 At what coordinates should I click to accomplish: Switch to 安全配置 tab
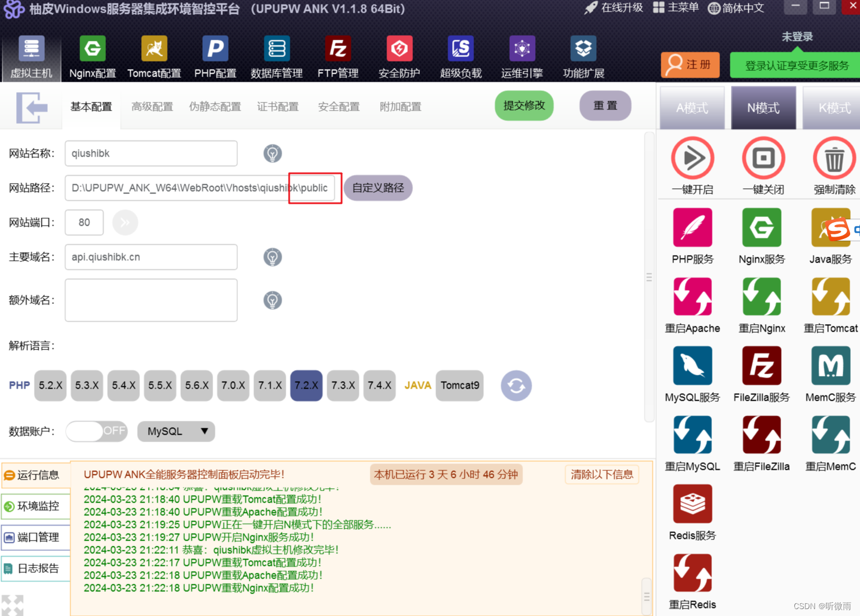coord(339,107)
